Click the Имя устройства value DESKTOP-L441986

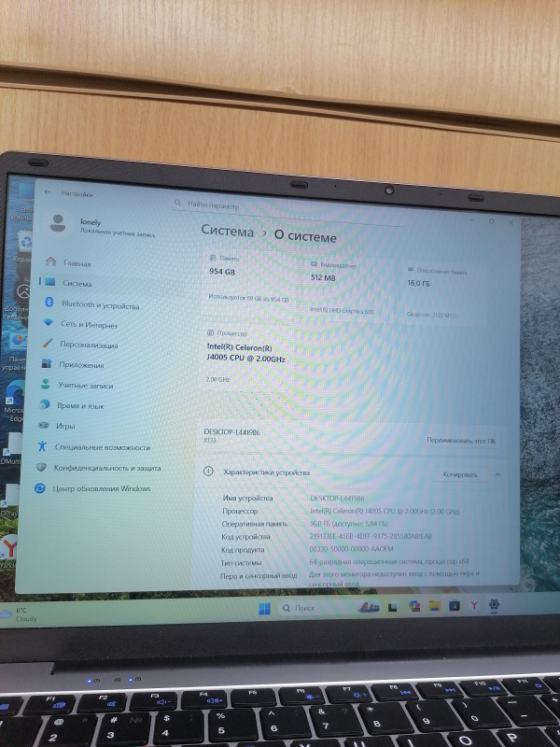pyautogui.click(x=337, y=499)
